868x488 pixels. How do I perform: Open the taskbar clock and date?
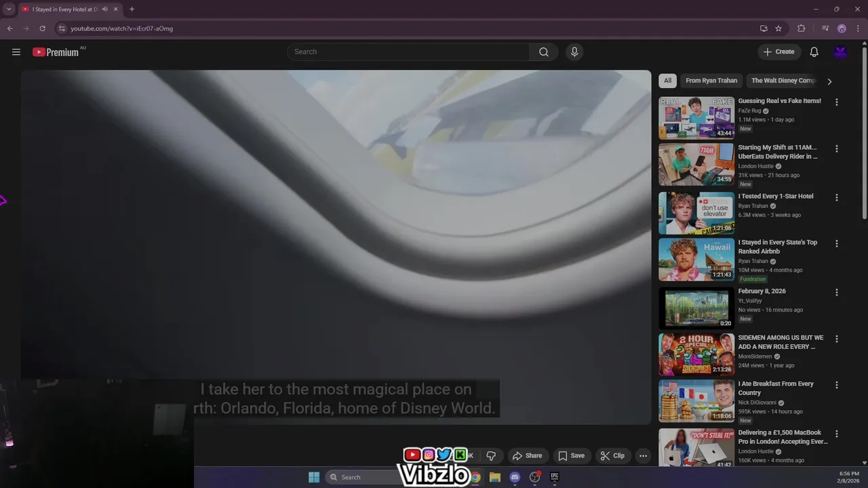pos(849,477)
